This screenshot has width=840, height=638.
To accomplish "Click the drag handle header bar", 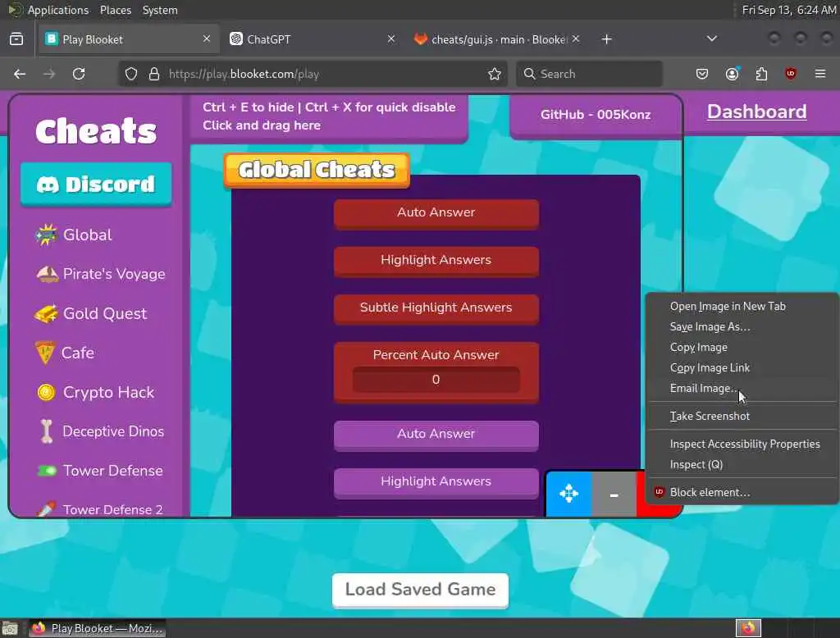I will [329, 116].
